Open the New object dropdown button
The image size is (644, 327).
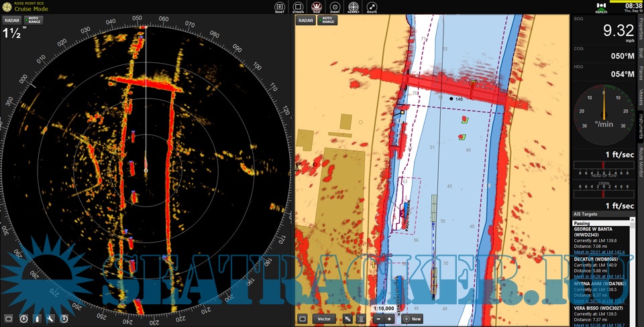click(413, 319)
